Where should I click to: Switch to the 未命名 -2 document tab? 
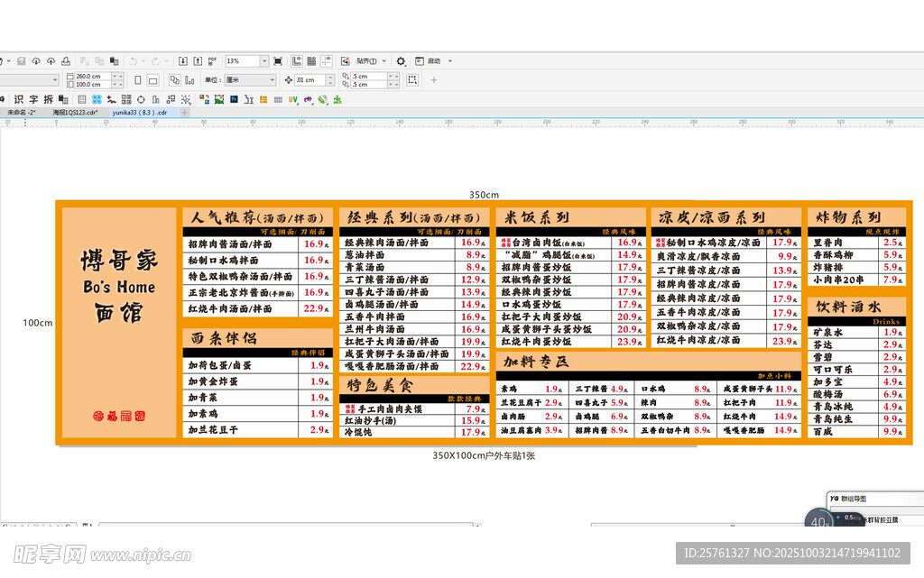pyautogui.click(x=22, y=113)
